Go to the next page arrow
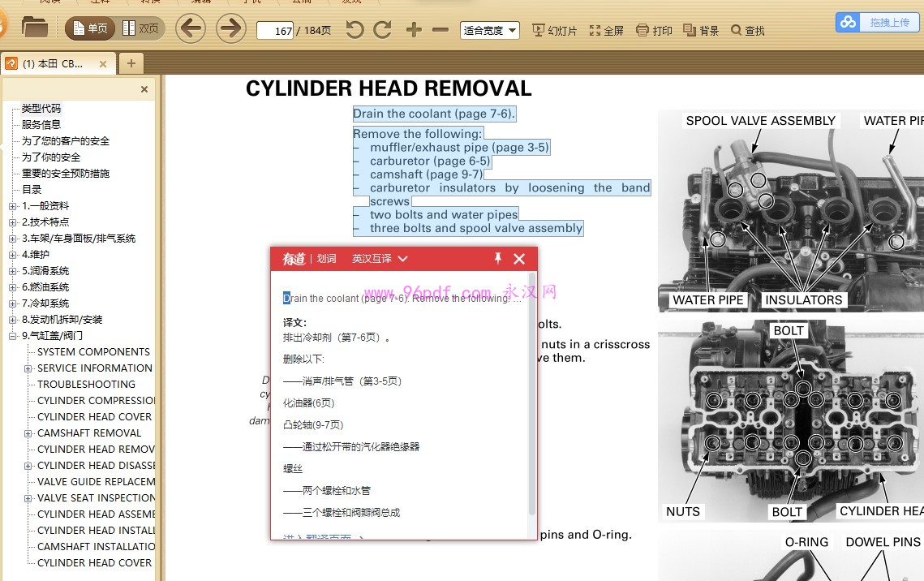Image resolution: width=924 pixels, height=581 pixels. coord(230,28)
